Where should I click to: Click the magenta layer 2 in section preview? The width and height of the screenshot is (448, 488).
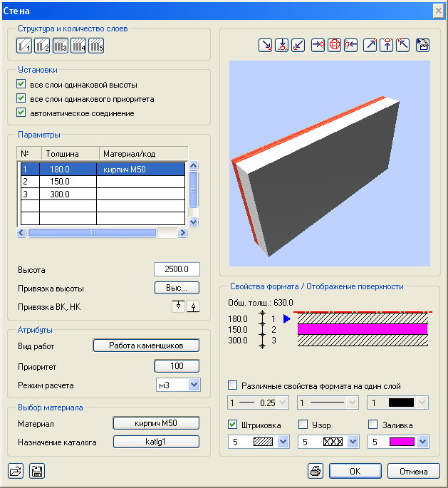(363, 329)
